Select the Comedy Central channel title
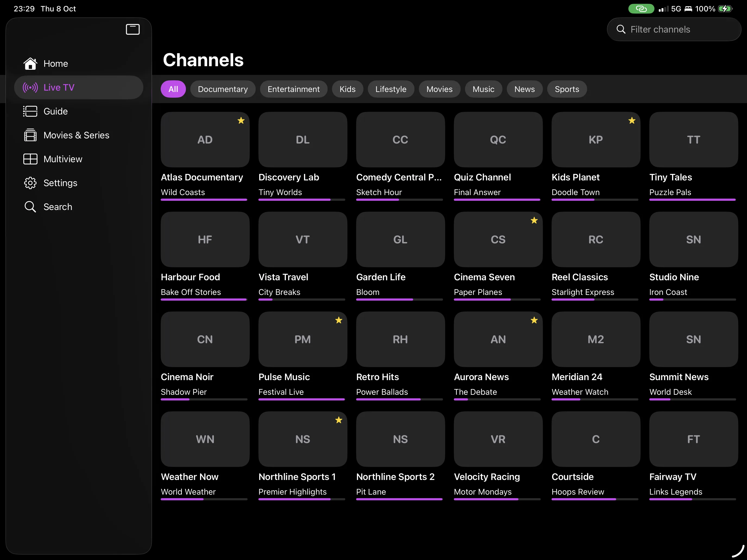Screen dimensions: 747x560 [x=399, y=177]
